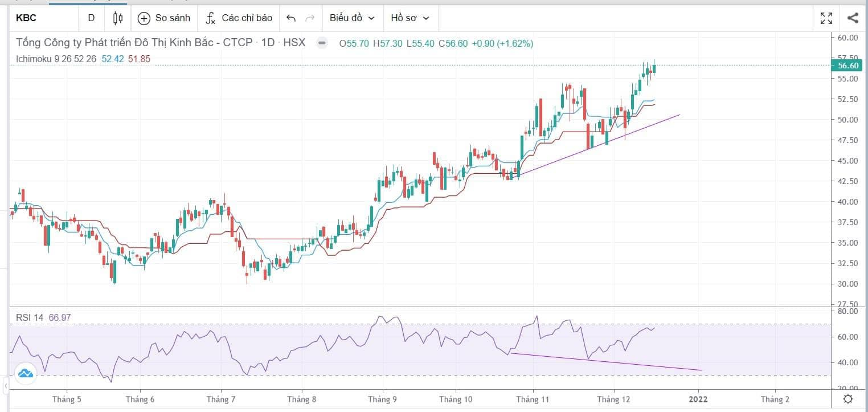Viewport: 868px width, 412px height.
Task: Click the blue chart logo badge
Action: pos(26,374)
